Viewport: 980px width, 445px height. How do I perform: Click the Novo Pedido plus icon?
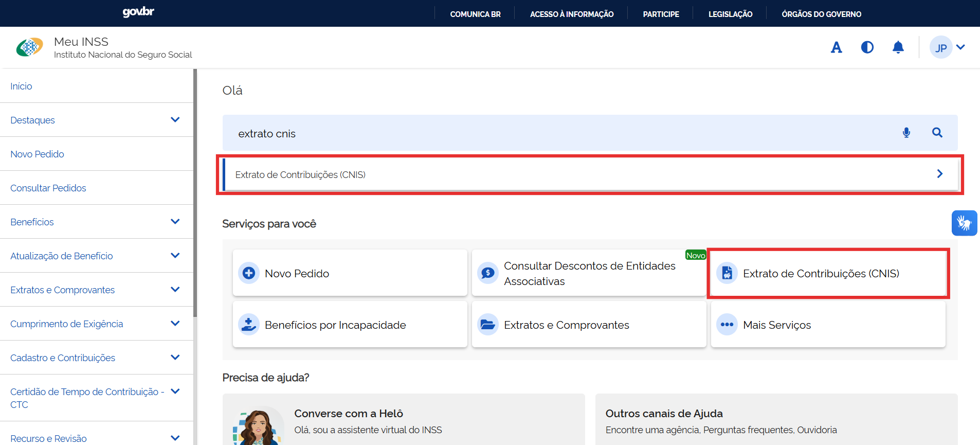(x=249, y=273)
